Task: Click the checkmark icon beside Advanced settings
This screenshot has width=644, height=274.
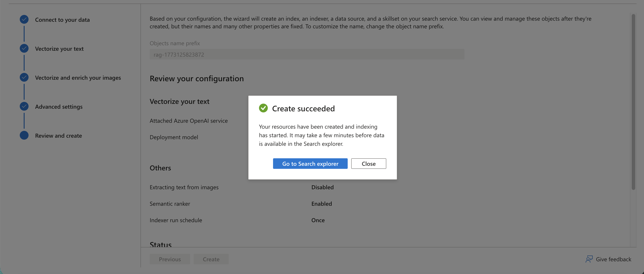Action: 24,106
